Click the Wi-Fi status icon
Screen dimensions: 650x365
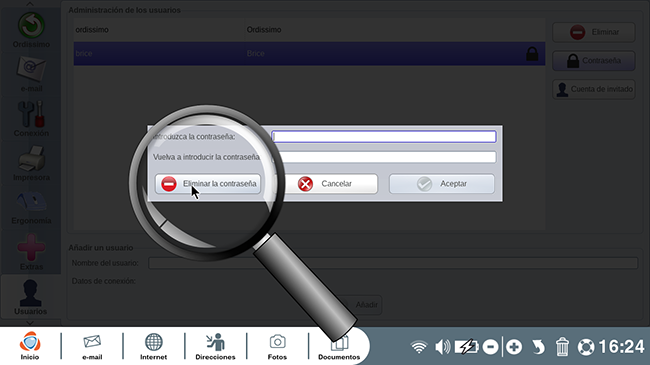click(419, 346)
